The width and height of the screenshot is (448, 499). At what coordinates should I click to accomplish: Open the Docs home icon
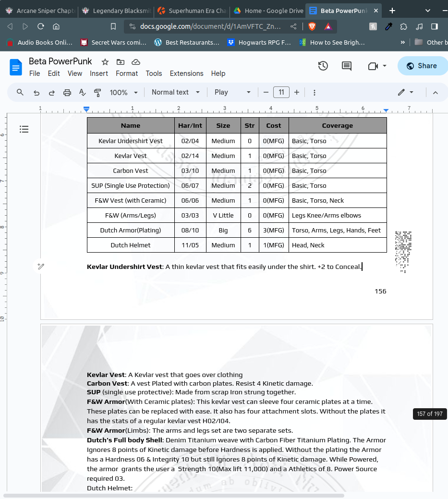coord(15,67)
